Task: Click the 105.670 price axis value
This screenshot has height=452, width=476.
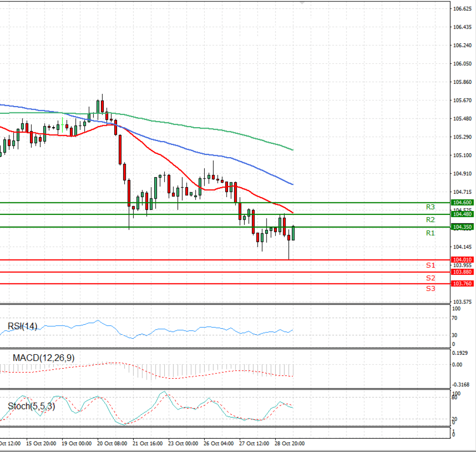Action: pyautogui.click(x=462, y=100)
